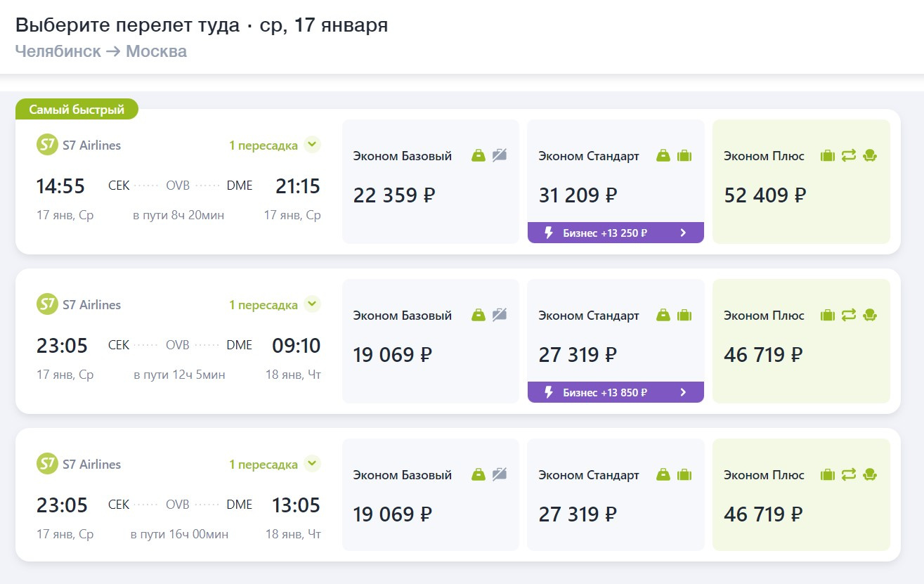Upgrade to Бизнес for +13 250 ₽

[615, 233]
